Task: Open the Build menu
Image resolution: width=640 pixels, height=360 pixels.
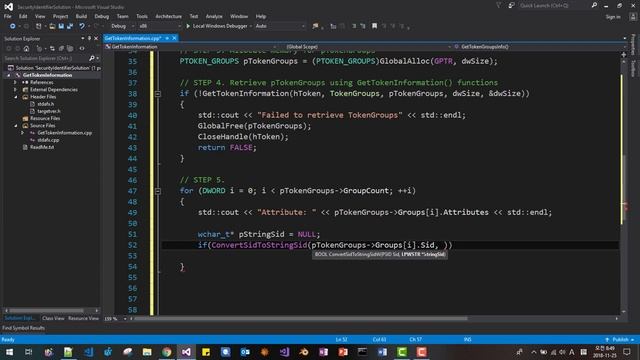Action: point(81,16)
